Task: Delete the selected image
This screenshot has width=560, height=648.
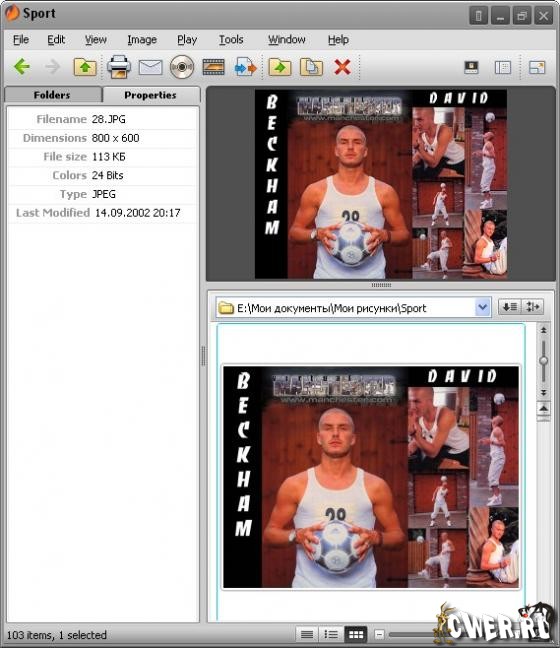Action: pos(342,67)
